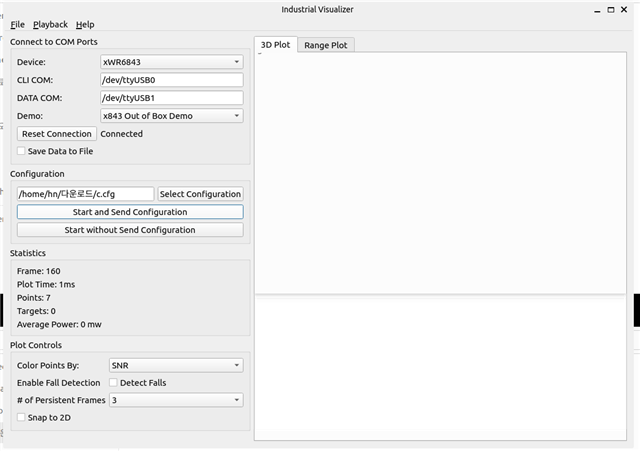Switch to the Range Plot tab

point(326,45)
